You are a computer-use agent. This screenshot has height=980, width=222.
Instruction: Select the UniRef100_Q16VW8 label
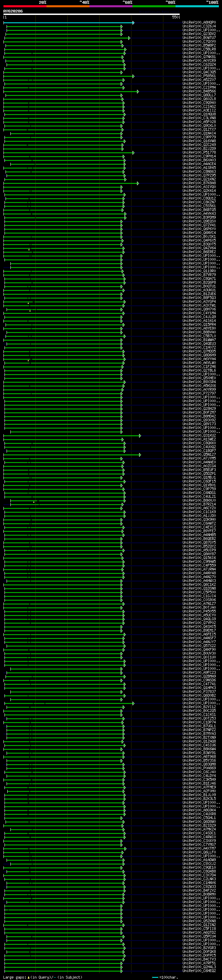pos(199,141)
